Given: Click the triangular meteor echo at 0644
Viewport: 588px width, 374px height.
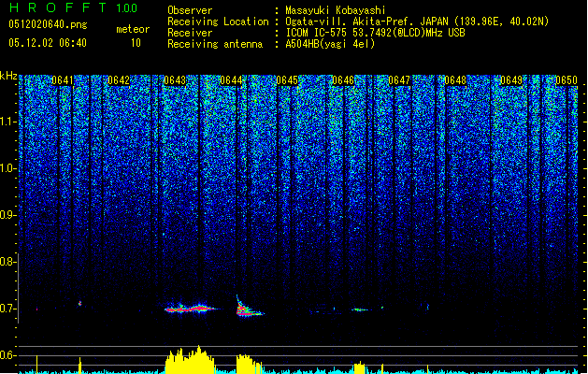Looking at the screenshot, I should (249, 307).
